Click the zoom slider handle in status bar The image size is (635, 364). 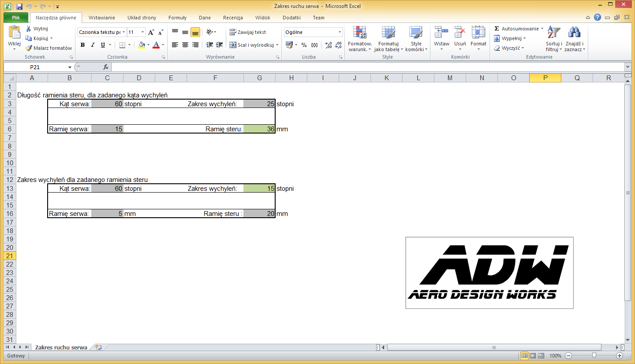(x=594, y=356)
